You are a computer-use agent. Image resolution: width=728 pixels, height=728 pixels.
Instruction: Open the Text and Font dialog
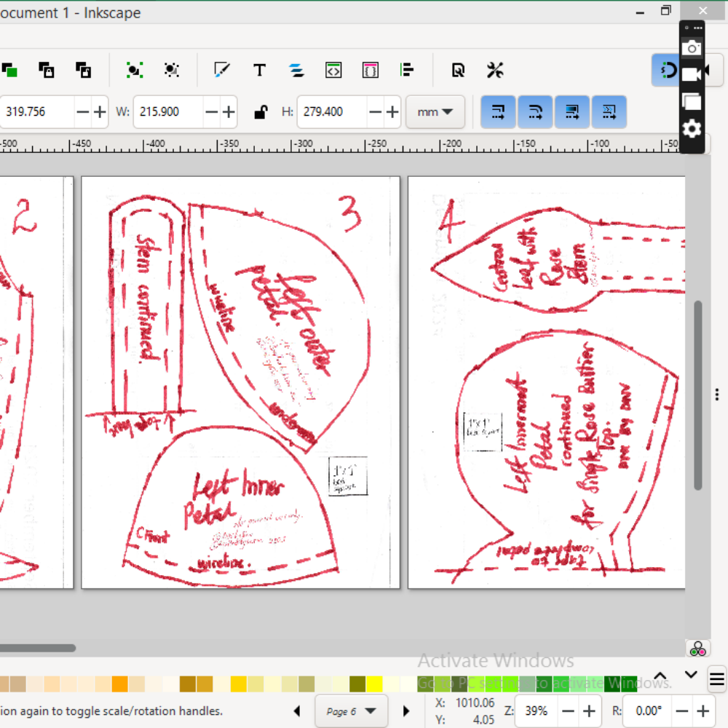pyautogui.click(x=260, y=71)
